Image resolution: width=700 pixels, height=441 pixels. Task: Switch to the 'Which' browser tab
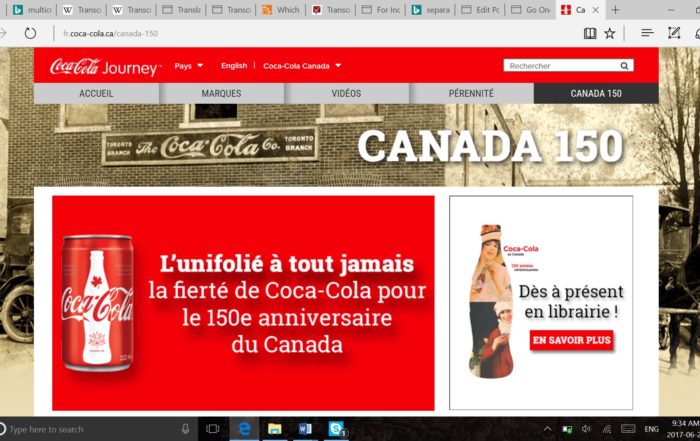pos(281,9)
